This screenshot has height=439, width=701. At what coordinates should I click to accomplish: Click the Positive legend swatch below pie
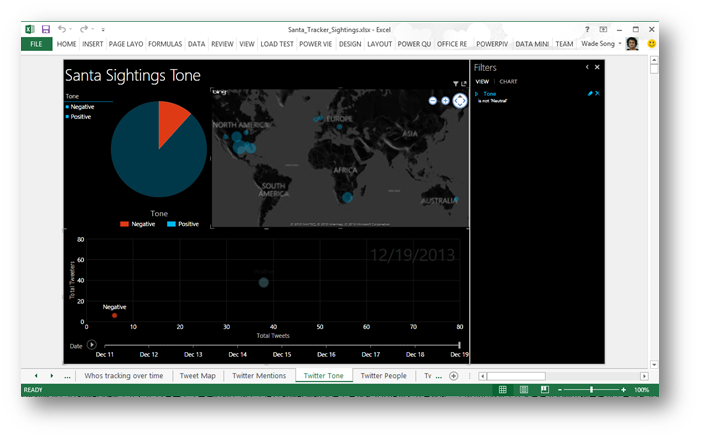[x=171, y=224]
